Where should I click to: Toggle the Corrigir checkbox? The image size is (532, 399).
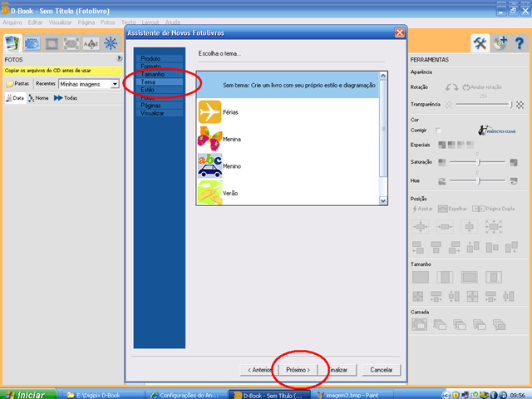(x=438, y=131)
